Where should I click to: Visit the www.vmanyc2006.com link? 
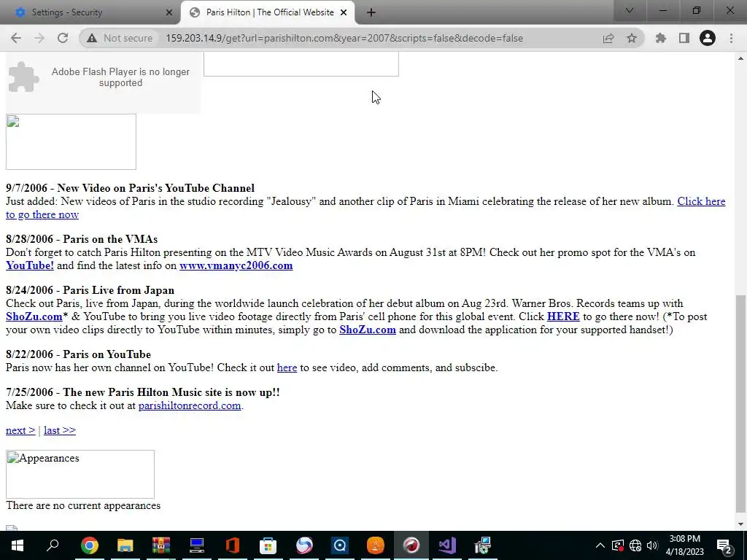(236, 265)
